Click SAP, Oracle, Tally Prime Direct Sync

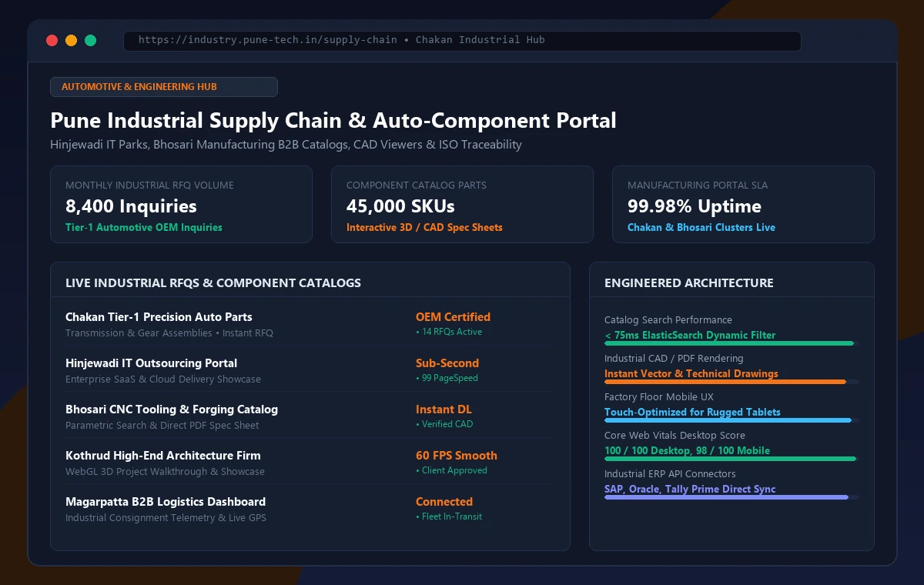tap(690, 490)
